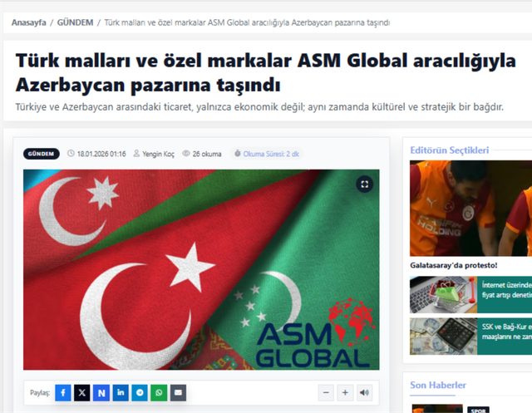The height and width of the screenshot is (413, 532).
Task: Open İnternet üzerinde fiyat artışı article
Action: tap(506, 290)
